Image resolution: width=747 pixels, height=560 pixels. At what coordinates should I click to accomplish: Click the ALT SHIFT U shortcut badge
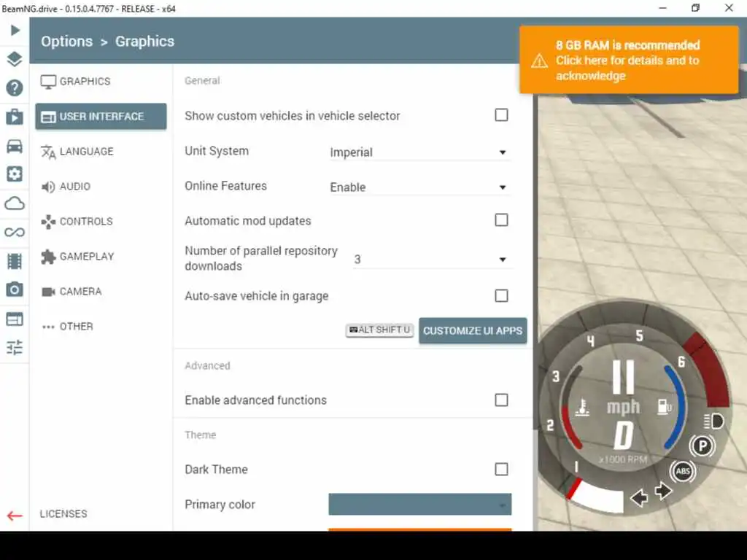coord(379,330)
